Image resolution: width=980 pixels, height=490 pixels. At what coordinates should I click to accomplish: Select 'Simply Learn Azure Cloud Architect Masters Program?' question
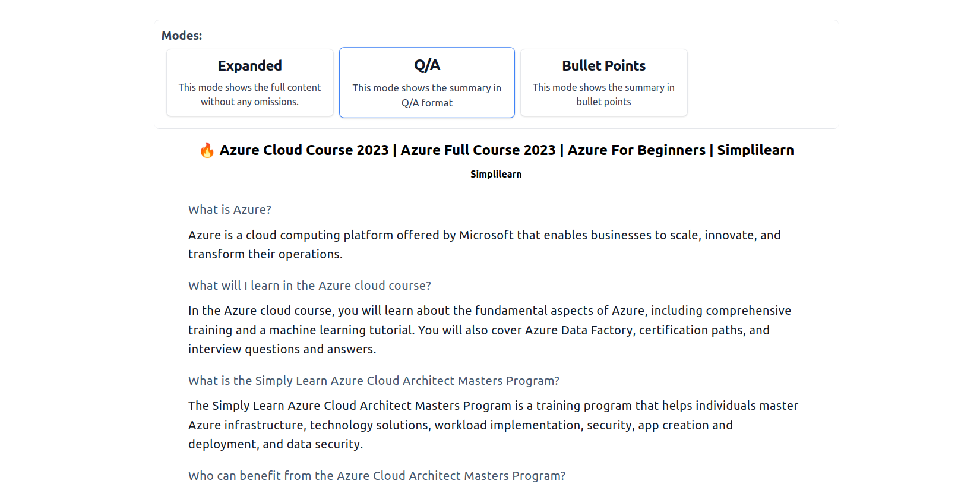(374, 381)
